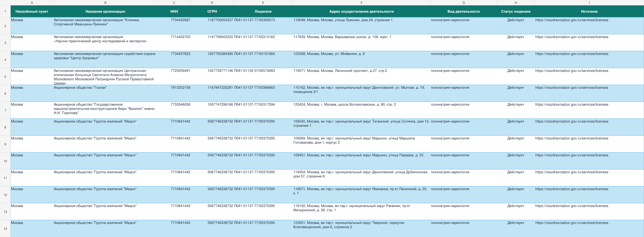Select column B header
This screenshot has width=644, height=237.
pyautogui.click(x=105, y=3)
